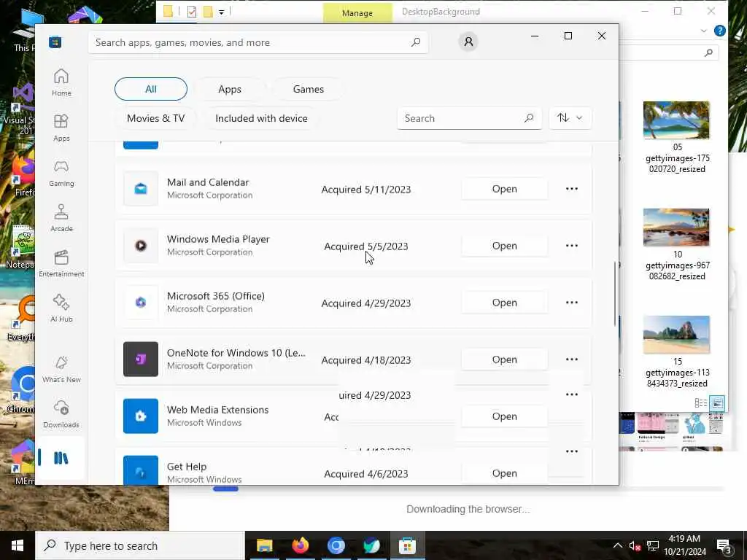Viewport: 747px width, 560px height.
Task: Select the Apps filter
Action: click(230, 89)
